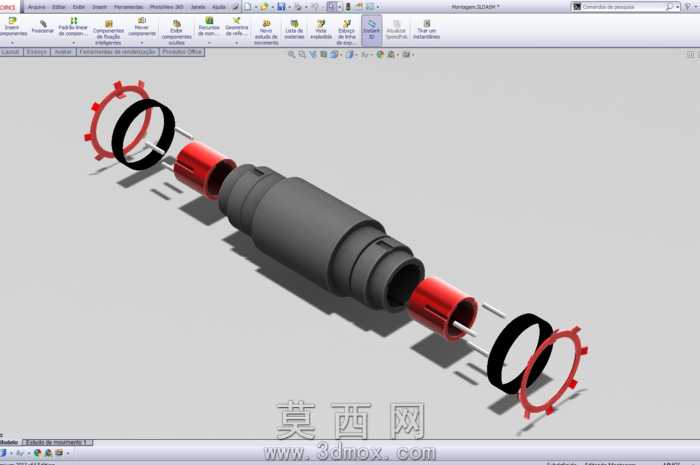The height and width of the screenshot is (465, 700).
Task: Open dropdown arrow beside New document icon
Action: coord(256,7)
